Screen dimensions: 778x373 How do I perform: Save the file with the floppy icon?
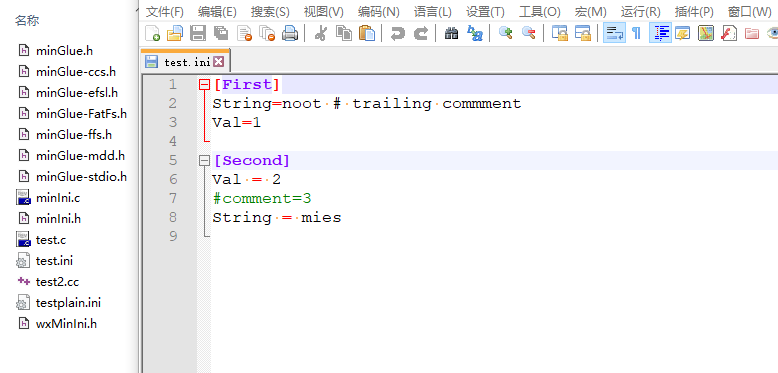198,33
